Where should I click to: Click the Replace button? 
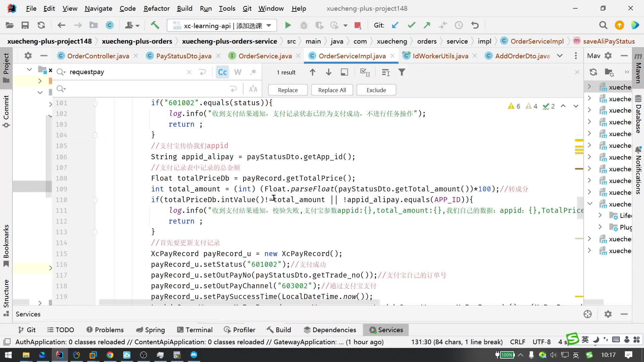[x=288, y=90]
